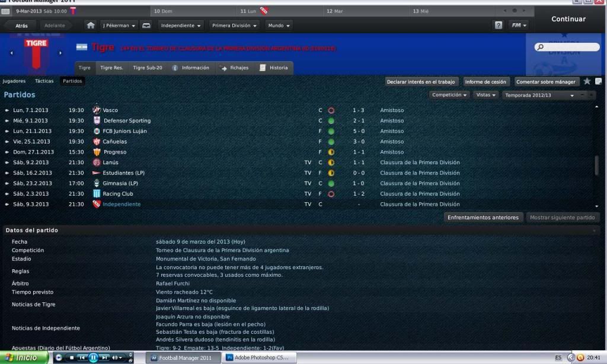Click the Lanús club badge
Viewport: 607px width, 364px height.
click(x=97, y=162)
